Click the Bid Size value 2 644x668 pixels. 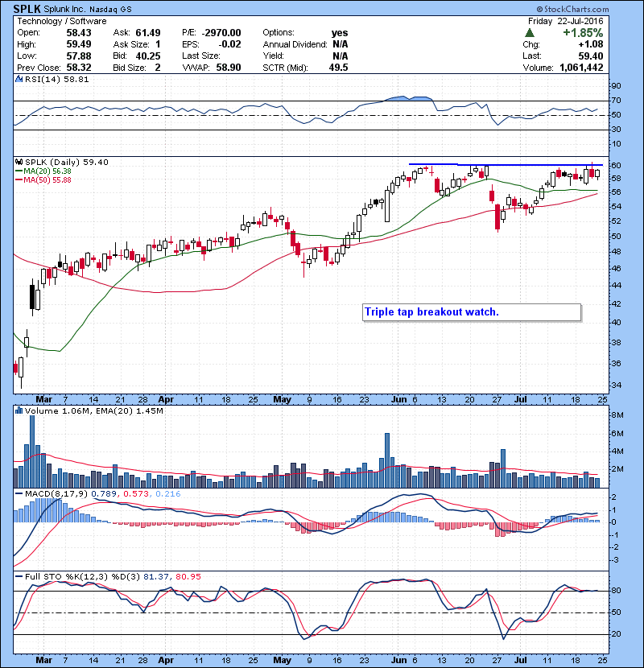click(x=158, y=68)
